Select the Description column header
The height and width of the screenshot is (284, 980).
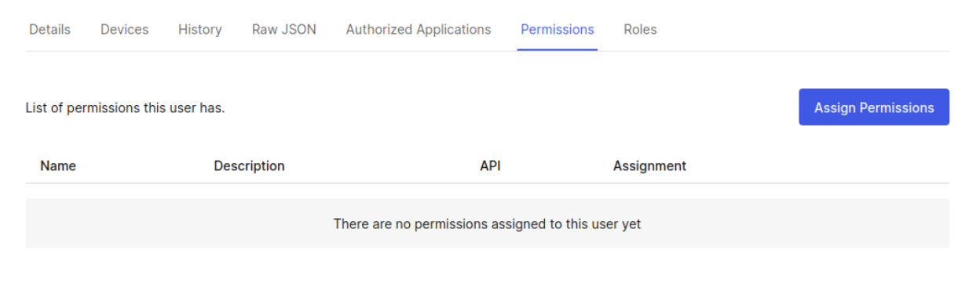point(249,166)
